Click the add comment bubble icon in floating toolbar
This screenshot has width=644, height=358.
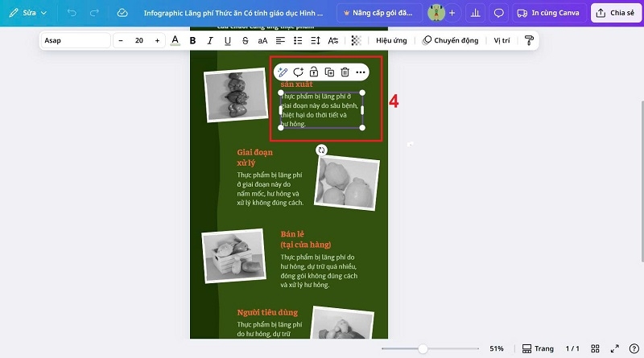[298, 72]
